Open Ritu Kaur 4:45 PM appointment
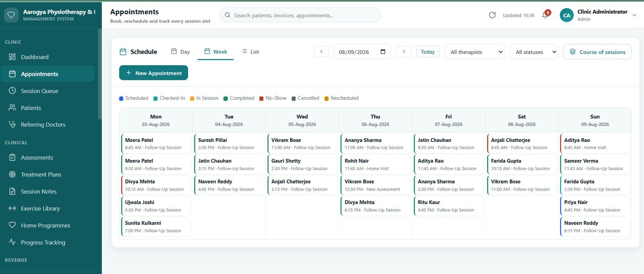The width and height of the screenshot is (644, 274). [x=449, y=206]
